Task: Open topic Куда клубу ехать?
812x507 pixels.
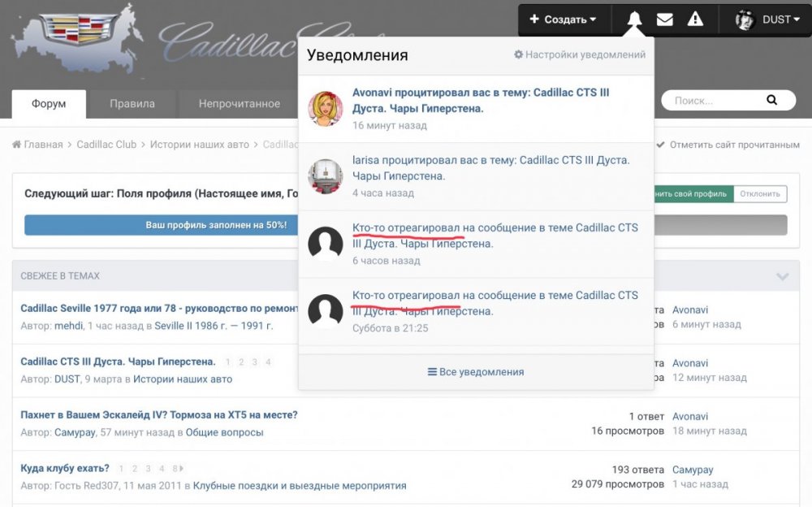Action: pos(65,469)
